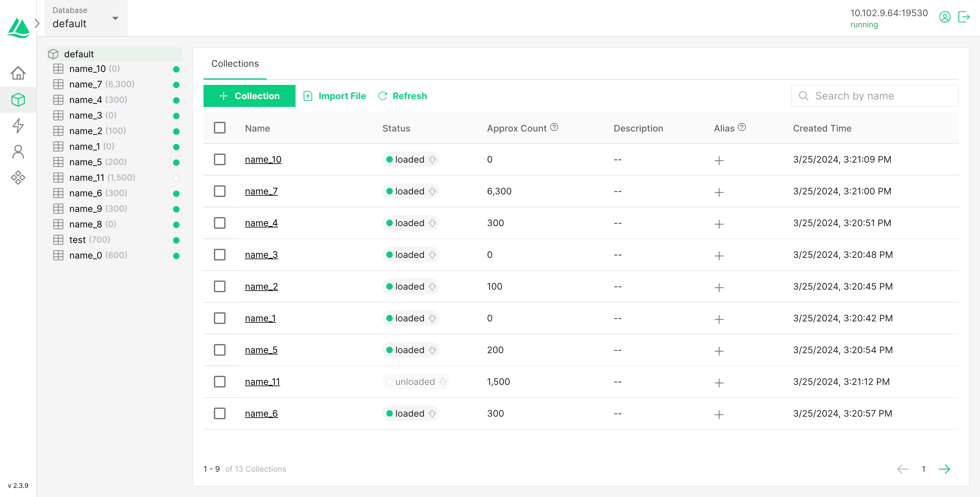Open the system view diamond-grid icon
Viewport: 980px width, 497px height.
coord(18,177)
